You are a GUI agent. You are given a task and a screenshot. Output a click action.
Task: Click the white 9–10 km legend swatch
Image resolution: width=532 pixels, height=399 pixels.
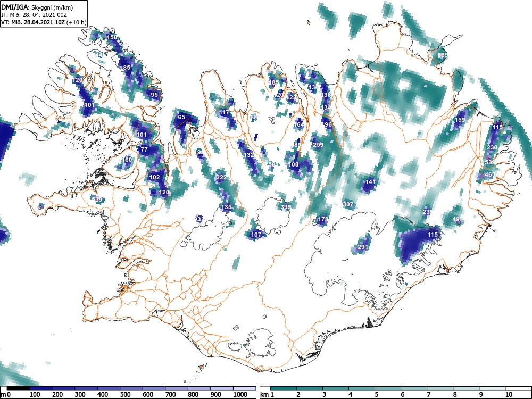492,388
